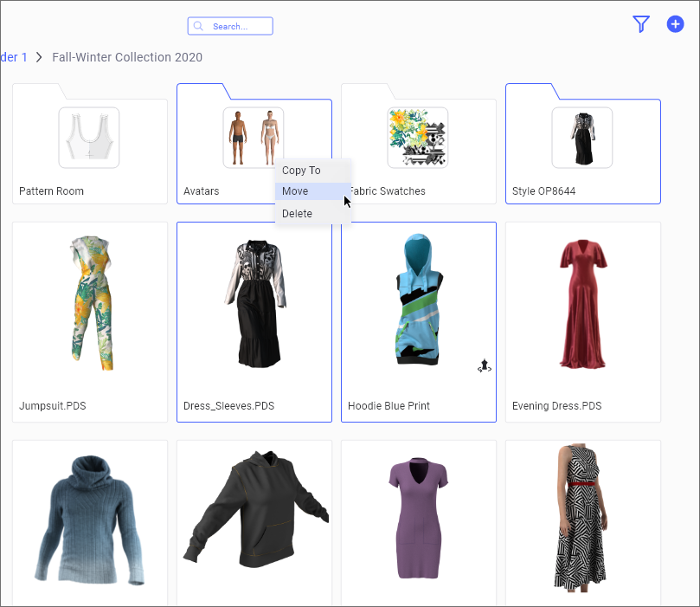Click the search magnifier icon
Image resolution: width=700 pixels, height=607 pixels.
tap(199, 26)
